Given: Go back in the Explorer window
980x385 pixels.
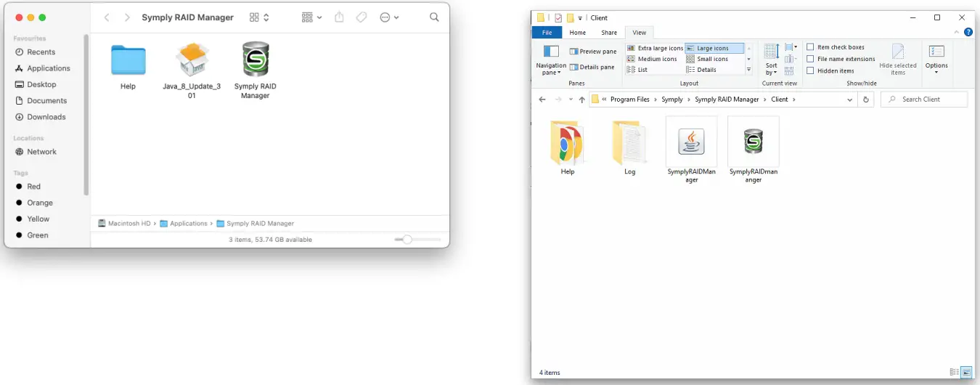Looking at the screenshot, I should [542, 100].
